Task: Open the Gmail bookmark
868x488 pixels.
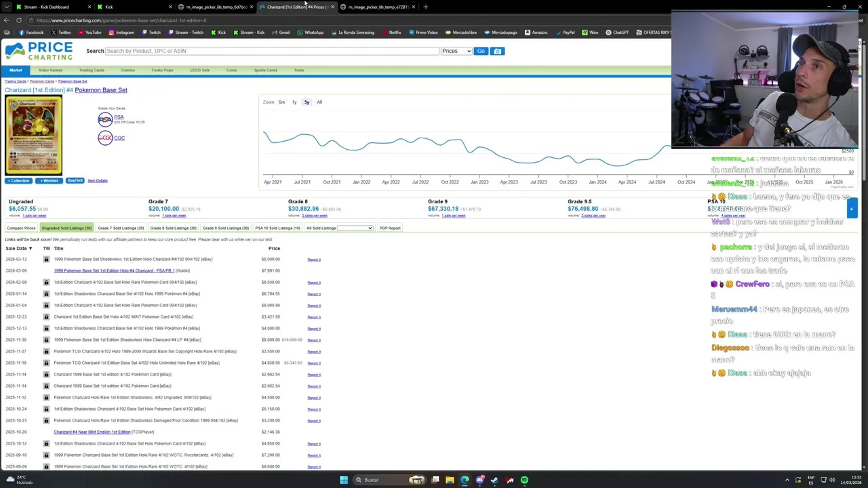Action: pyautogui.click(x=281, y=33)
